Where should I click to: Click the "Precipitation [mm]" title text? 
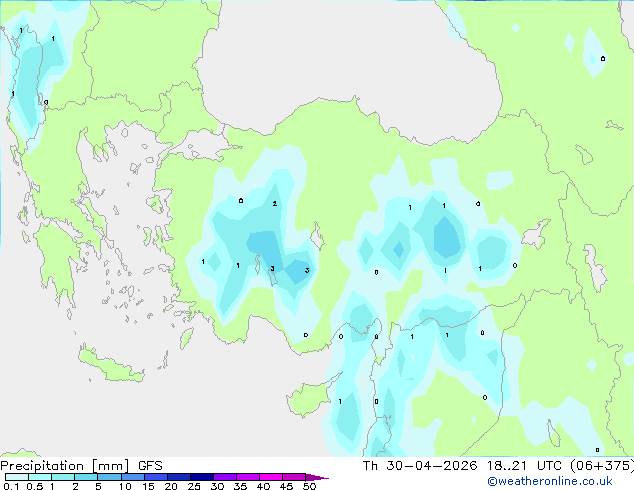65,466
